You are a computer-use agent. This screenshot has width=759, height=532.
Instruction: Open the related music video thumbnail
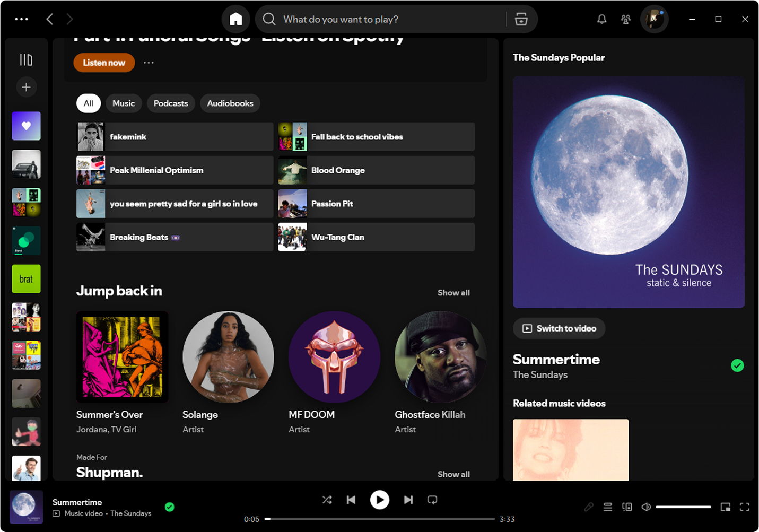571,450
